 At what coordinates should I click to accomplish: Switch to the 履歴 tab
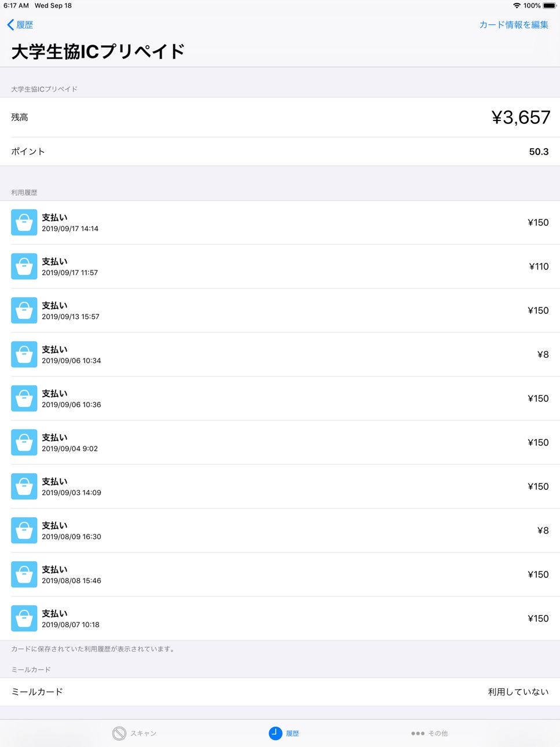coord(284,733)
